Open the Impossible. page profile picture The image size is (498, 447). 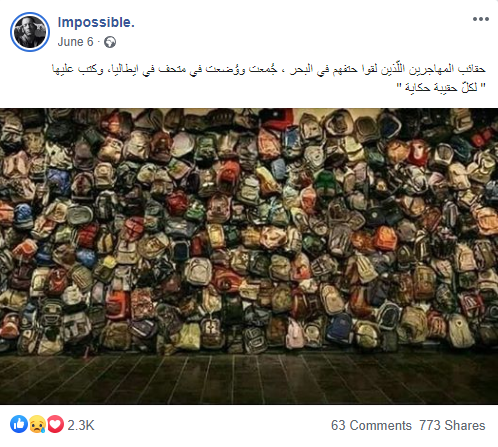(x=30, y=32)
